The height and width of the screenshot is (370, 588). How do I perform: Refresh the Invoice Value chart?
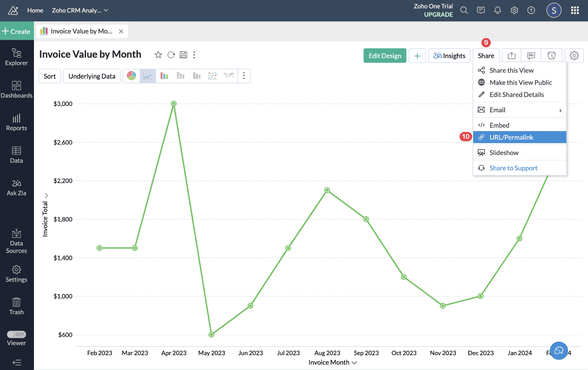[x=171, y=55]
